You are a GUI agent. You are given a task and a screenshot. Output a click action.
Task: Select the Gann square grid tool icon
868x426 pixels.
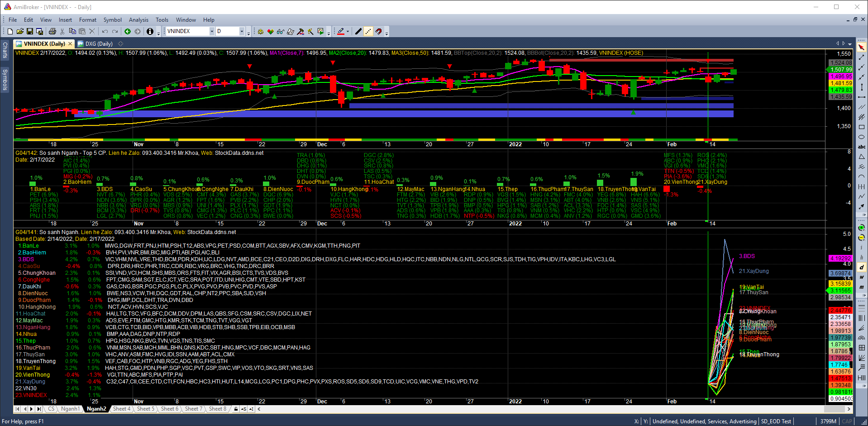point(862,348)
